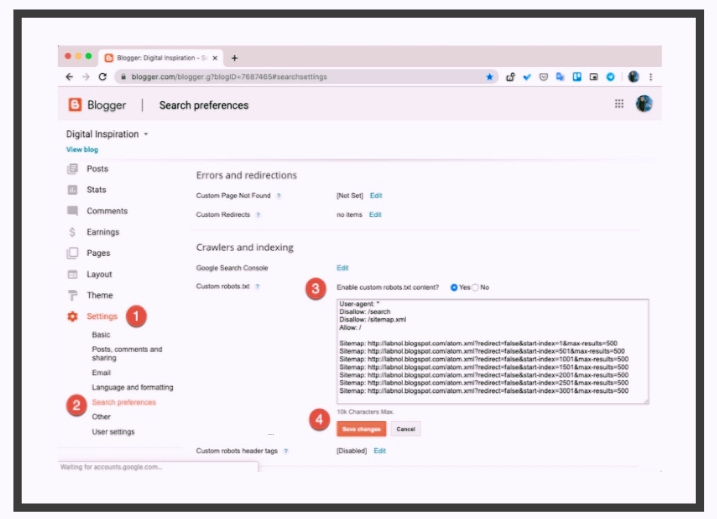Click the Layout sidebar icon
Image resolution: width=717 pixels, height=519 pixels.
point(72,274)
